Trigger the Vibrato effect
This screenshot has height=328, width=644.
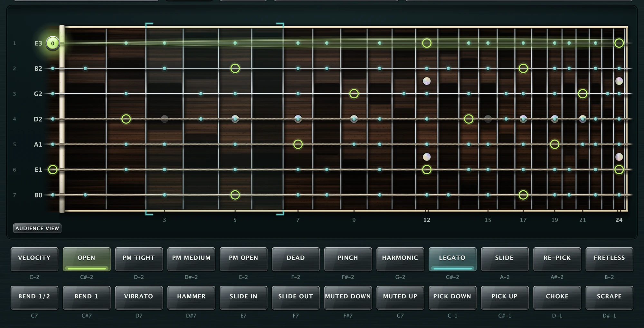coord(139,298)
